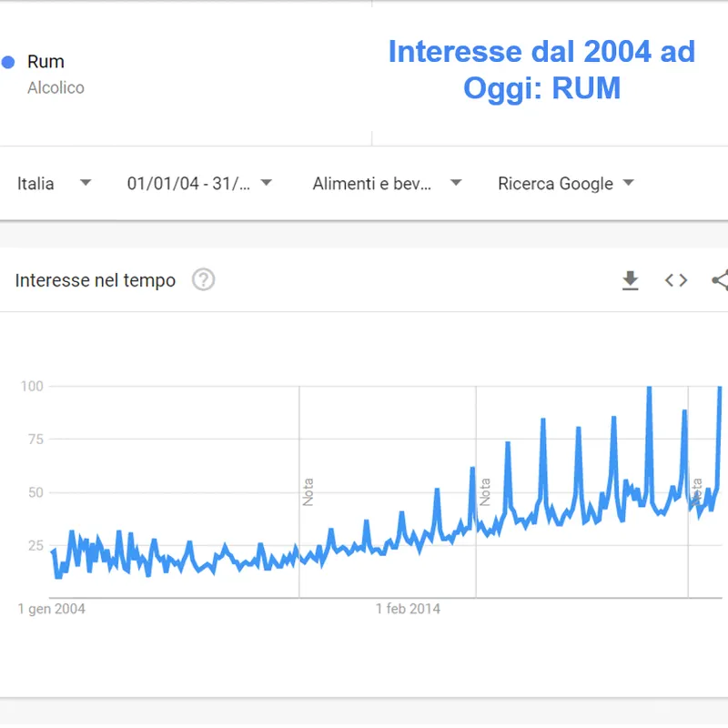Download the Interesse nel tempo chart data
Viewport: 728px width, 728px height.
(x=630, y=280)
